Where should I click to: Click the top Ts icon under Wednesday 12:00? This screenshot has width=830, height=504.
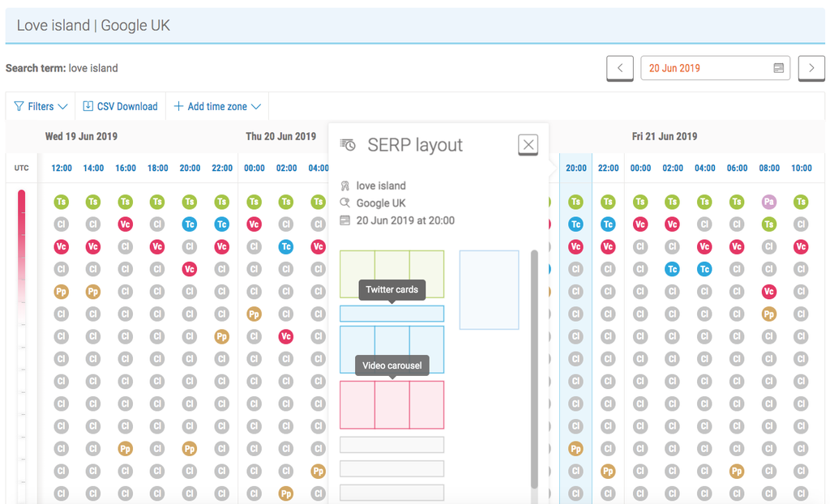61,202
